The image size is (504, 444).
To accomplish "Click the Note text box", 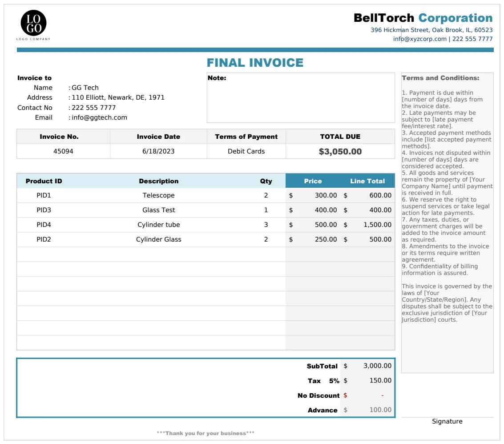I will click(x=301, y=97).
